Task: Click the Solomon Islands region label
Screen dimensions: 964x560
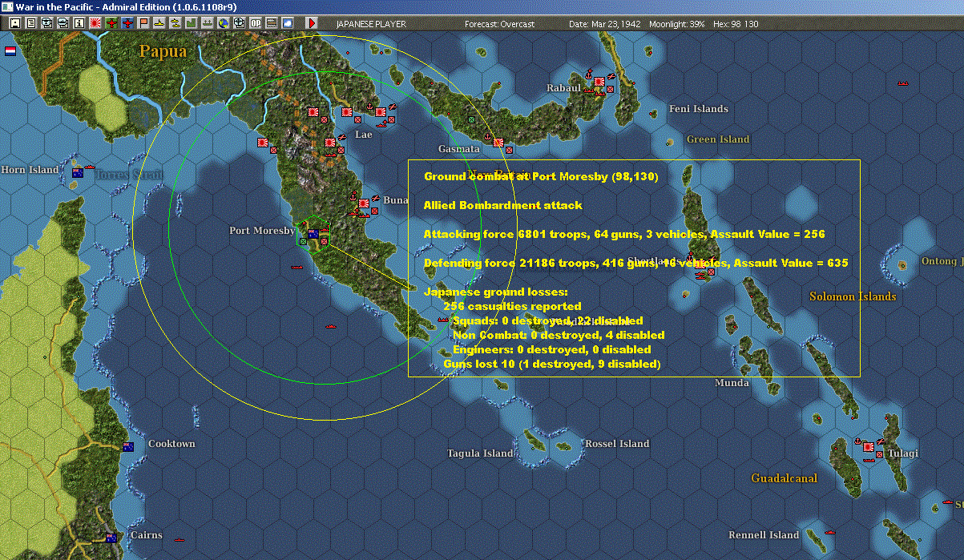Action: click(x=853, y=296)
